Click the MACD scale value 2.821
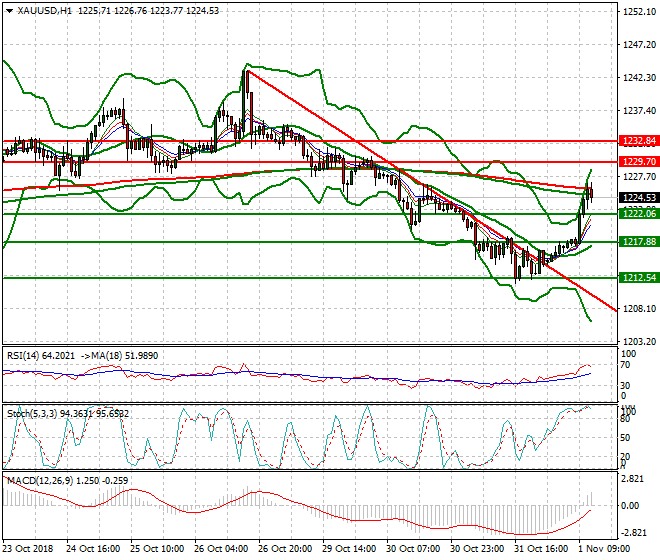Screen dimensions: 660x560 coord(633,479)
